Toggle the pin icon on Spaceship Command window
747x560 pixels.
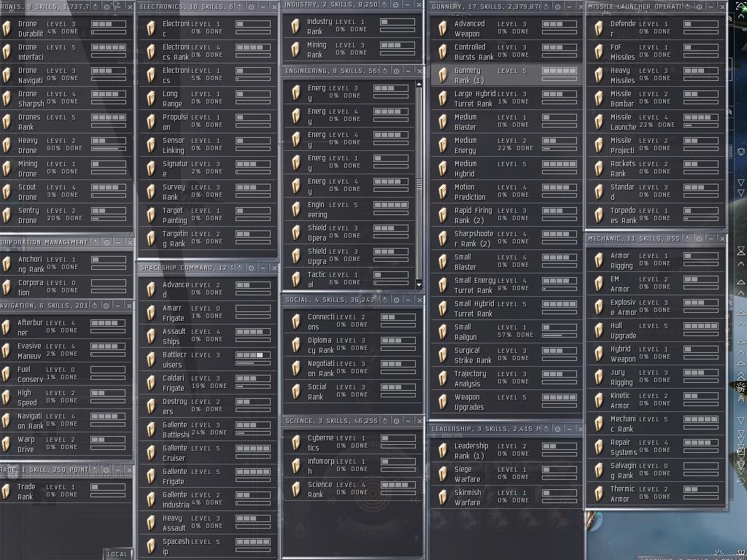[x=240, y=268]
